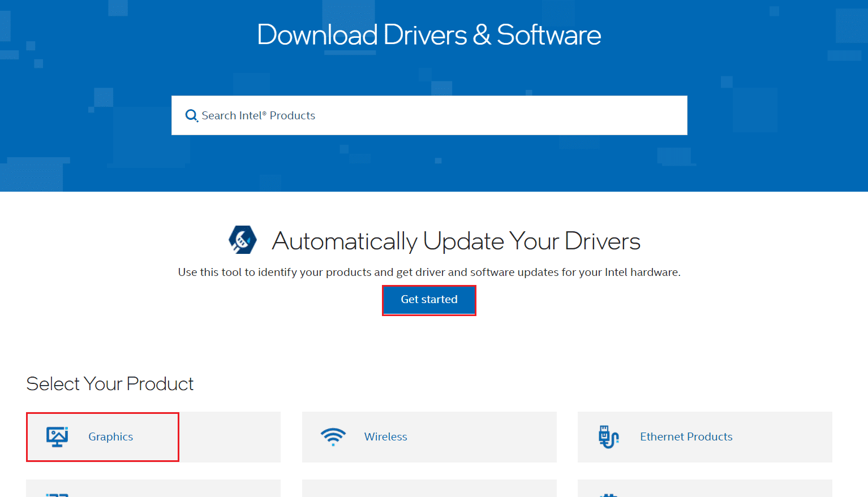Click the Select Your Product heading
This screenshot has width=868, height=497.
[x=110, y=383]
